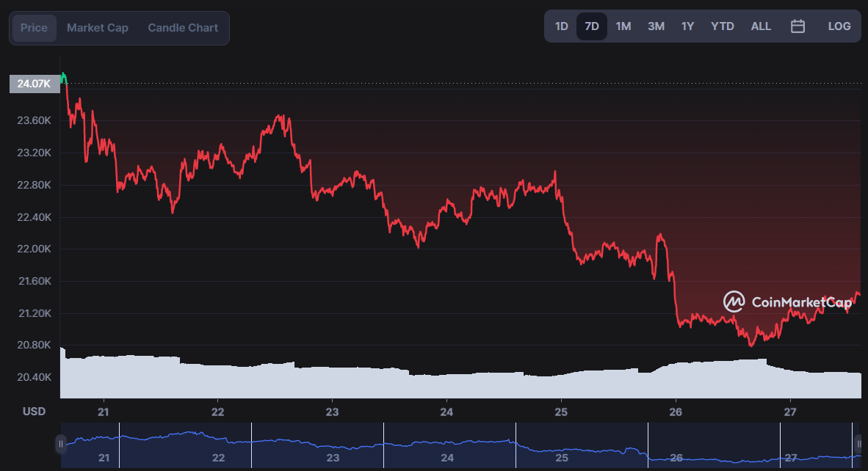Open the calendar date range picker
This screenshot has height=471, width=868.
pos(798,26)
